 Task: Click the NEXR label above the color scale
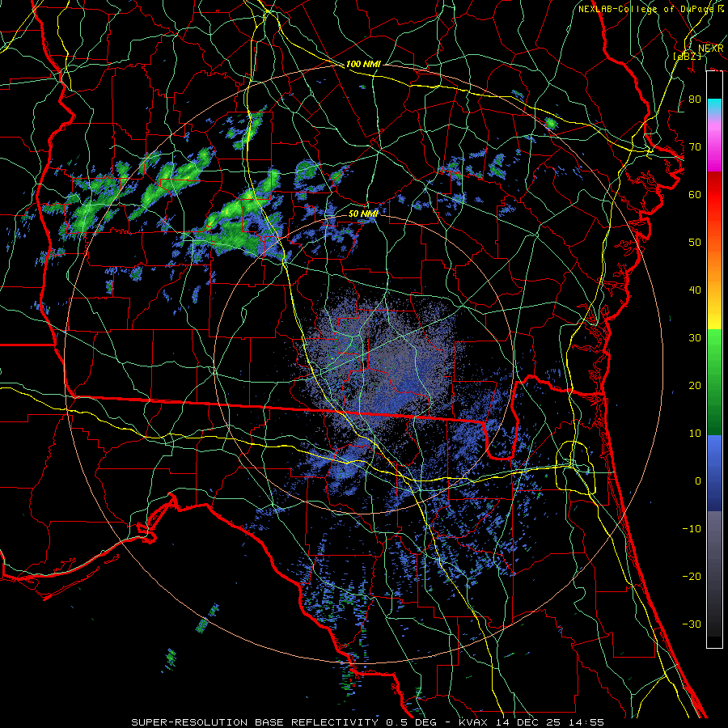[x=711, y=48]
